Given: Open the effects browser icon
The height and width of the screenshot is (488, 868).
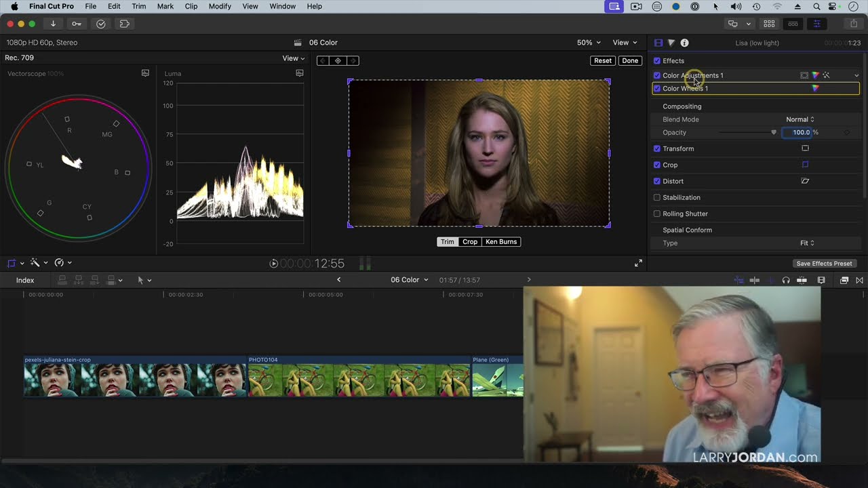Looking at the screenshot, I should pos(844,280).
